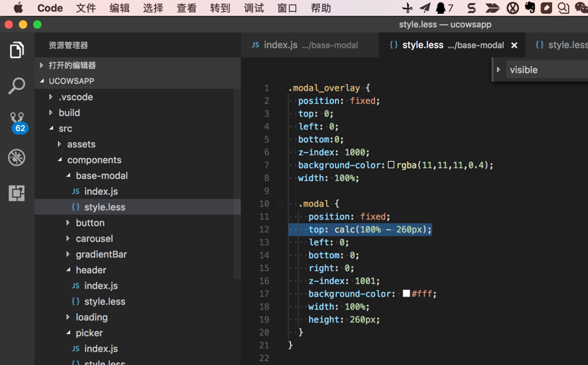This screenshot has width=588, height=365.
Task: Click 'position: fixed;' on line 2
Action: (x=339, y=101)
